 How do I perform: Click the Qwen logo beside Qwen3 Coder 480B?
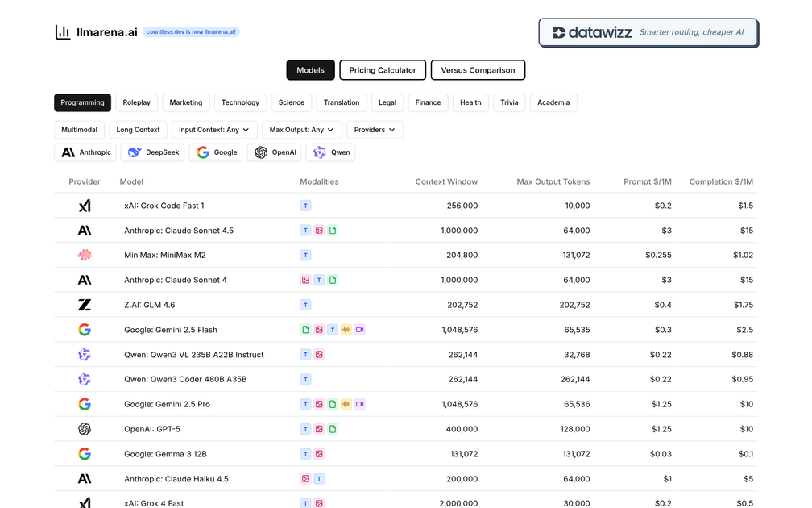click(x=85, y=379)
